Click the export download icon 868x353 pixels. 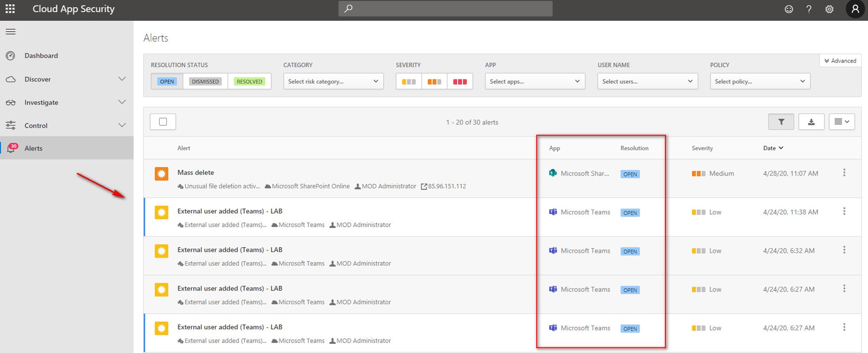point(811,122)
